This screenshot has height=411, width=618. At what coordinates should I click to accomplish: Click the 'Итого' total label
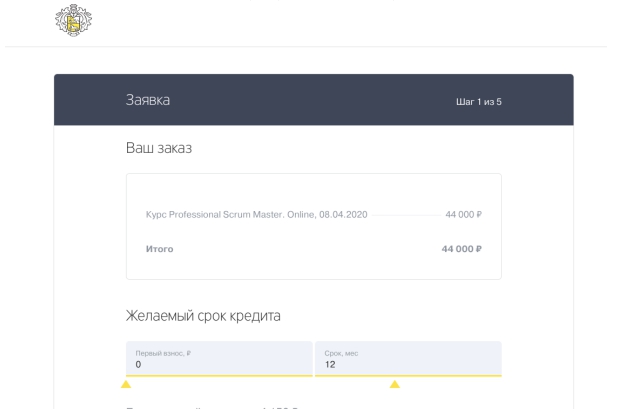coord(160,249)
